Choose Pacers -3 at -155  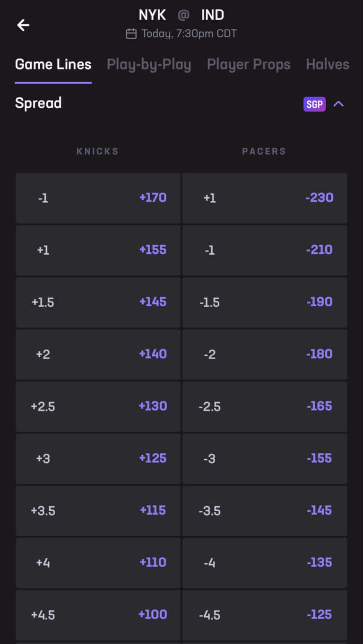pyautogui.click(x=265, y=458)
